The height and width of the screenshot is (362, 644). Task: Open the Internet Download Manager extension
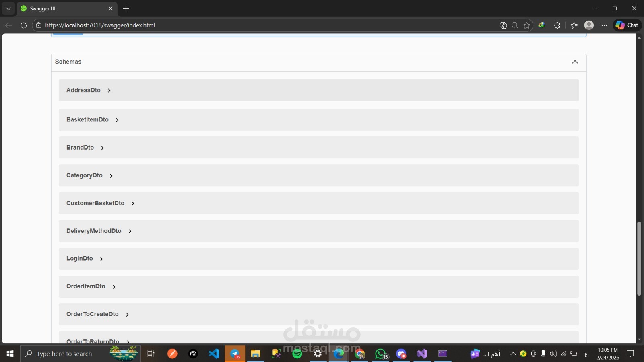(542, 25)
